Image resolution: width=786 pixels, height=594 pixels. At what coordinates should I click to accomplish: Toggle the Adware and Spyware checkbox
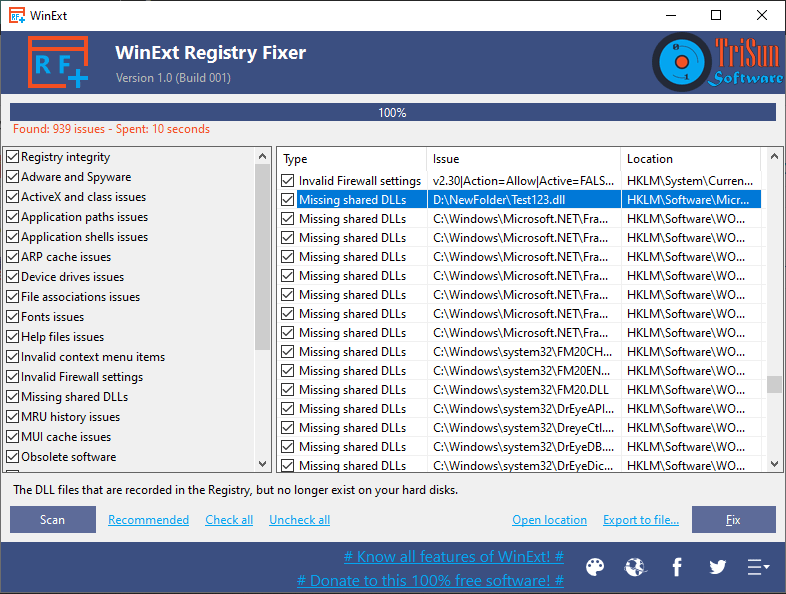[x=13, y=177]
